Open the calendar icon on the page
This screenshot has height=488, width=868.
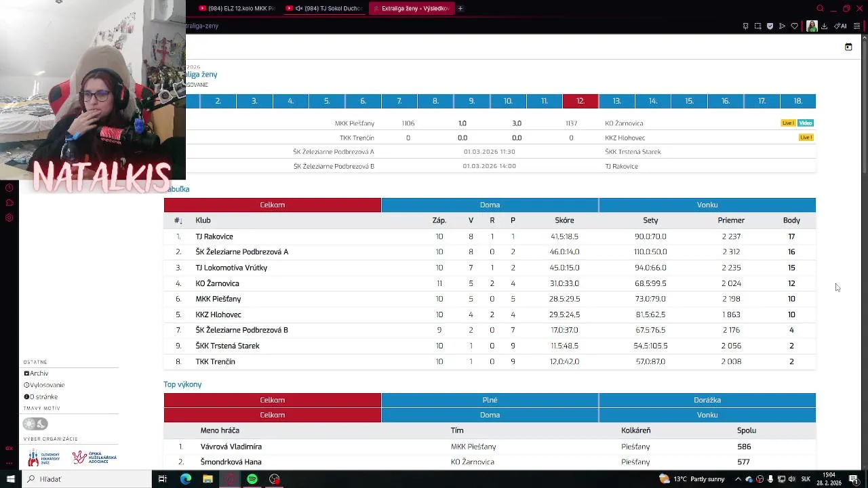coord(848,47)
